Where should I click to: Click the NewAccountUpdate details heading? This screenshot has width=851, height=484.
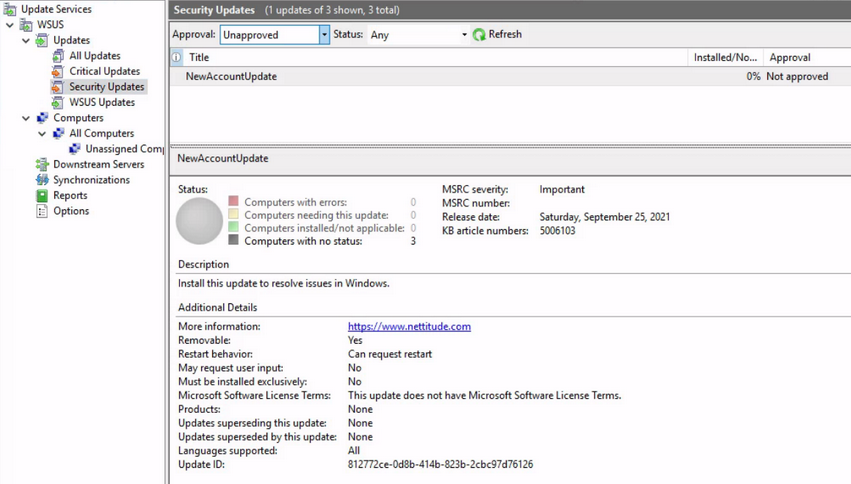[x=223, y=158]
